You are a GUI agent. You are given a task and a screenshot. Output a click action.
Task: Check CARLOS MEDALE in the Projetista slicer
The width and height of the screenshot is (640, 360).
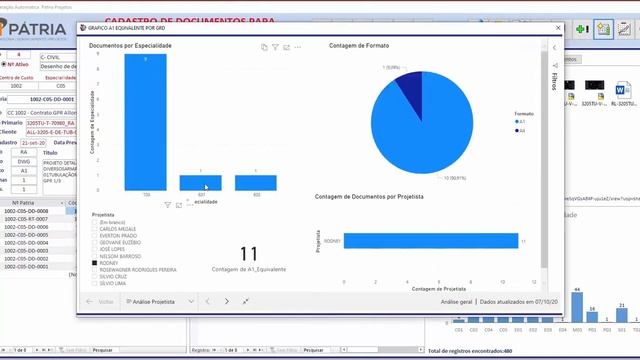pos(95,229)
